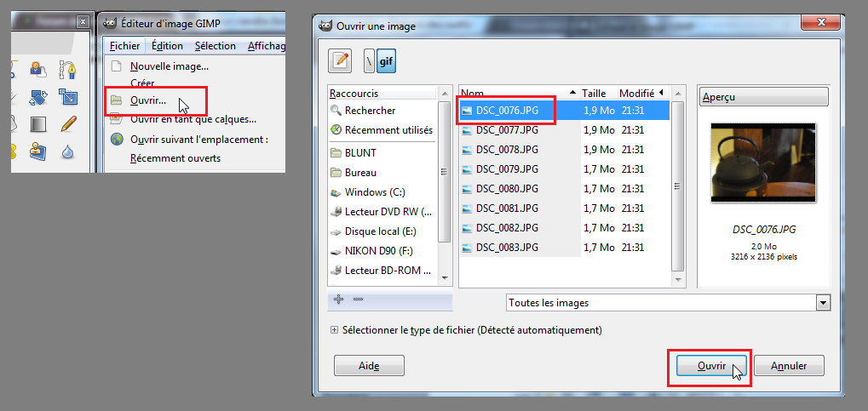
Task: Click the Aperçu preview header button
Action: coord(763,97)
